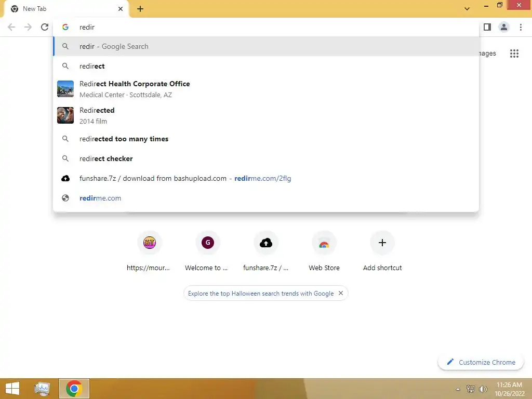The width and height of the screenshot is (532, 399).
Task: Choose the 'redirect' suggestion
Action: [266, 66]
